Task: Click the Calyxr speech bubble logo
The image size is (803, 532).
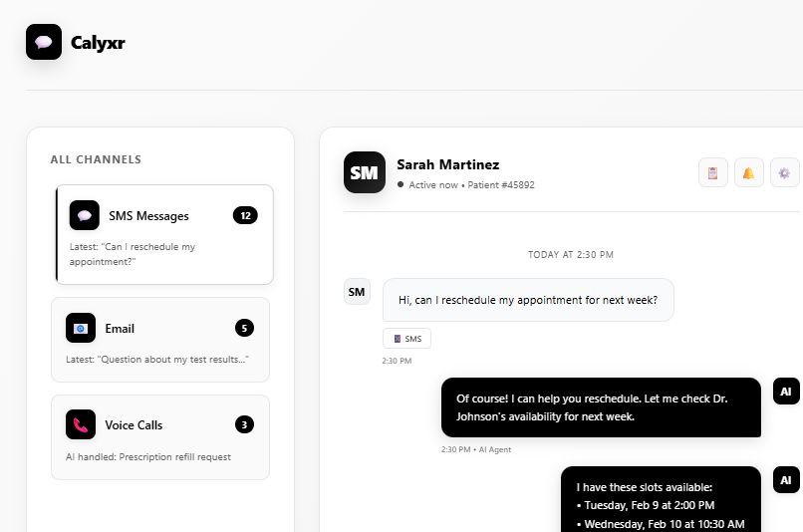Action: (44, 42)
